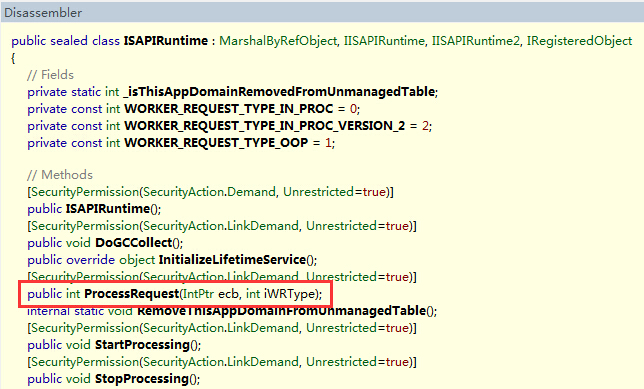Screen dimensions: 644x389
Task: Click SecurityAction.Demand in the constructor's attribute
Action: point(209,192)
